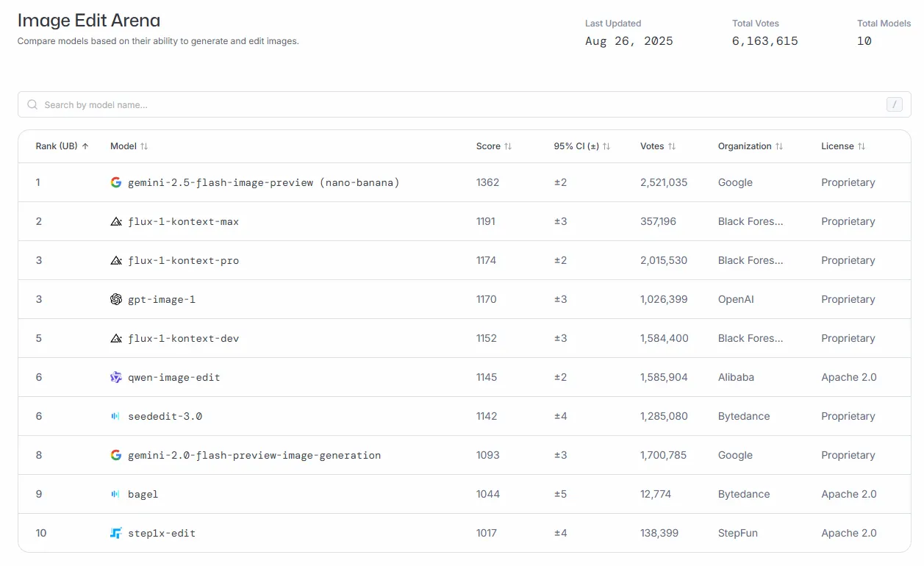This screenshot has height=566, width=924.
Task: Select the flux-1-kontext-dev row
Action: pos(465,338)
